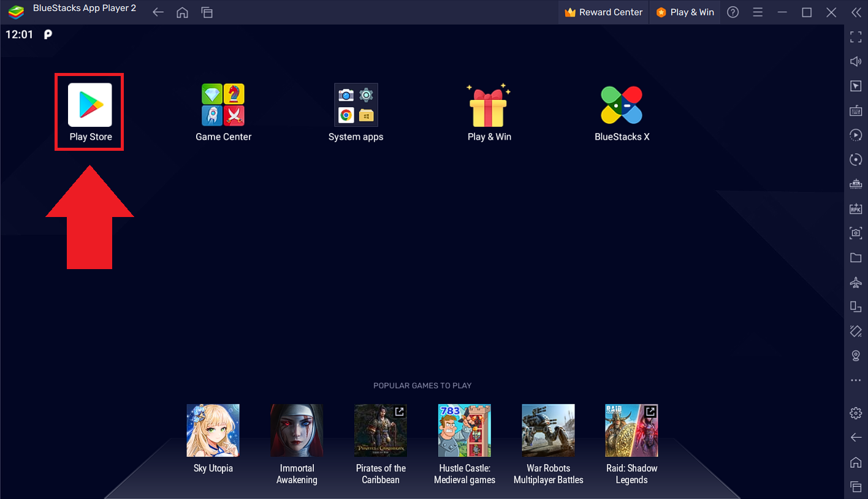Screen dimensions: 868x499
Task: Click the device rotate icon in the sidebar
Action: 856,307
